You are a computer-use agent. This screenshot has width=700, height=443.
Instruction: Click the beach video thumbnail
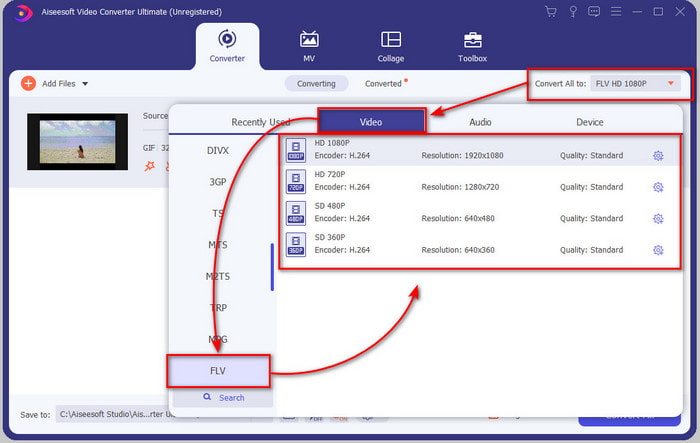point(78,142)
